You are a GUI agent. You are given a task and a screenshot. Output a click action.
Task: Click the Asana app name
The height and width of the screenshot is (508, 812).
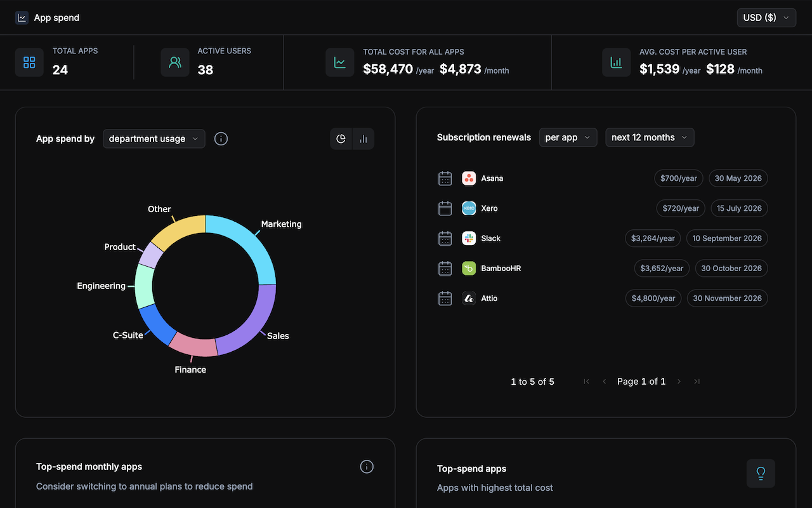(492, 178)
